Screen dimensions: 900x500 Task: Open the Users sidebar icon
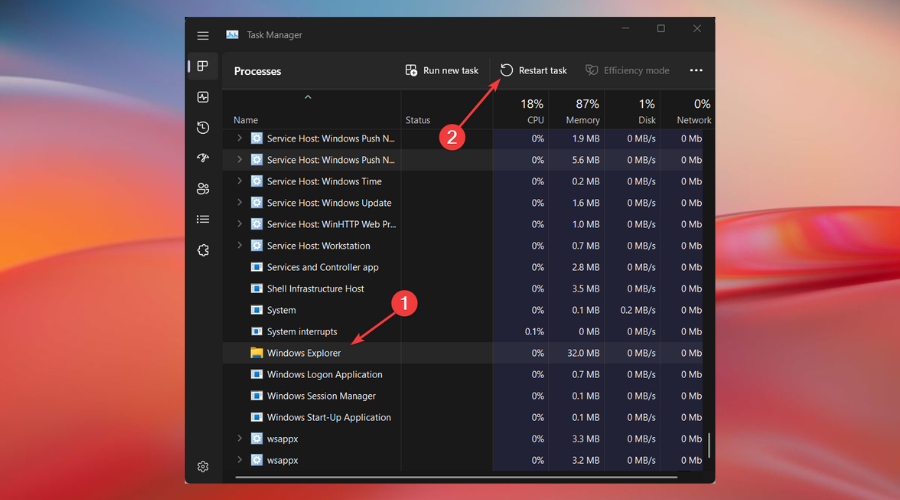(x=203, y=189)
